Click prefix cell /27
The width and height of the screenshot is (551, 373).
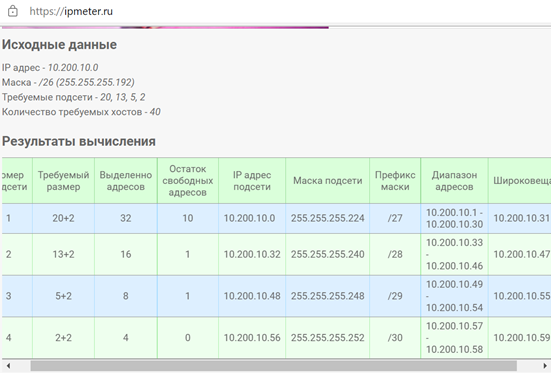(395, 218)
